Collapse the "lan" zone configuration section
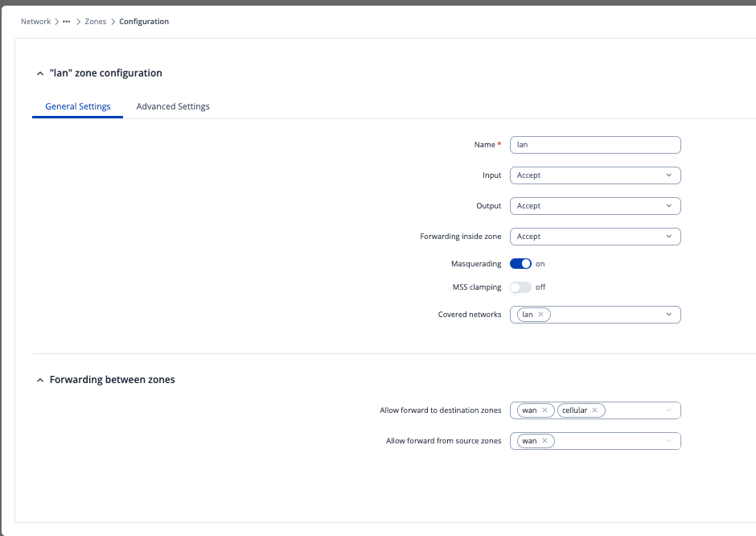756x536 pixels. 41,73
